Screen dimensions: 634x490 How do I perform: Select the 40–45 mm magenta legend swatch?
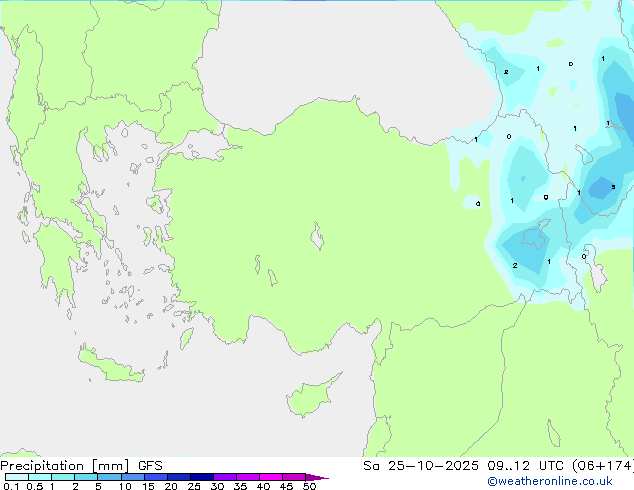coord(271,477)
